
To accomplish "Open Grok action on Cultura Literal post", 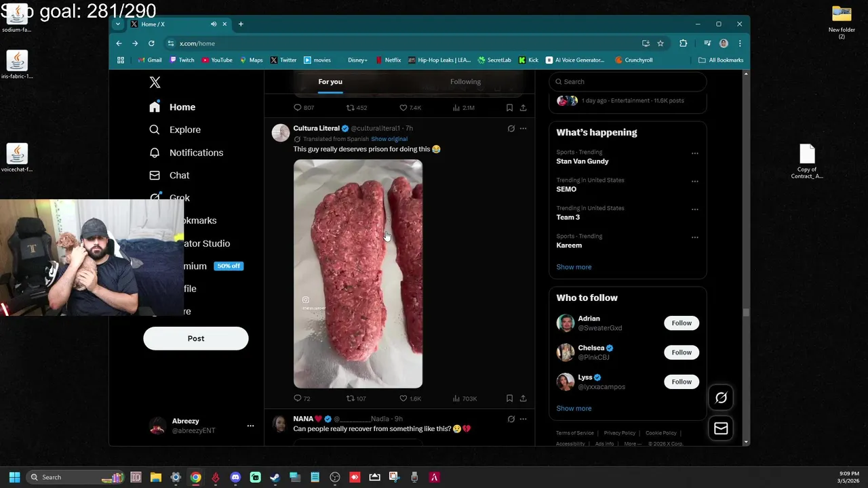I will (511, 128).
